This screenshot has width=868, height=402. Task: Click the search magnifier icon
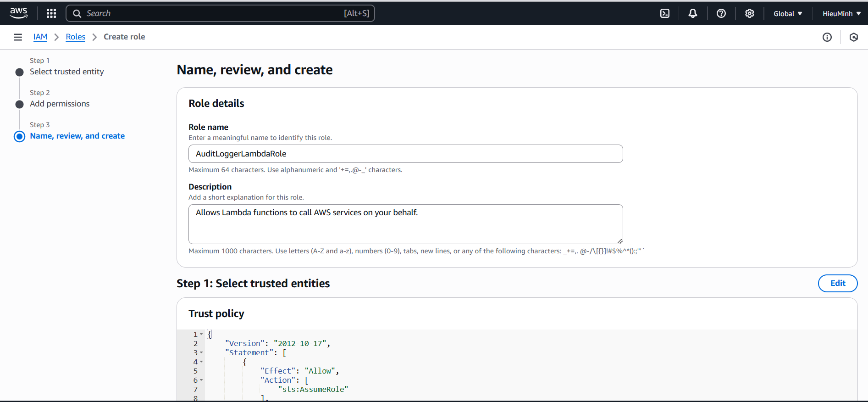(77, 13)
